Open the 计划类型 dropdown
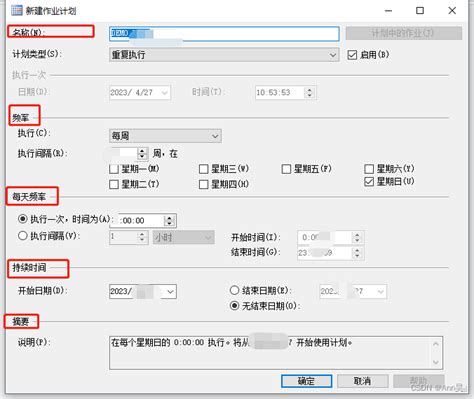This screenshot has height=399, width=474. [224, 55]
